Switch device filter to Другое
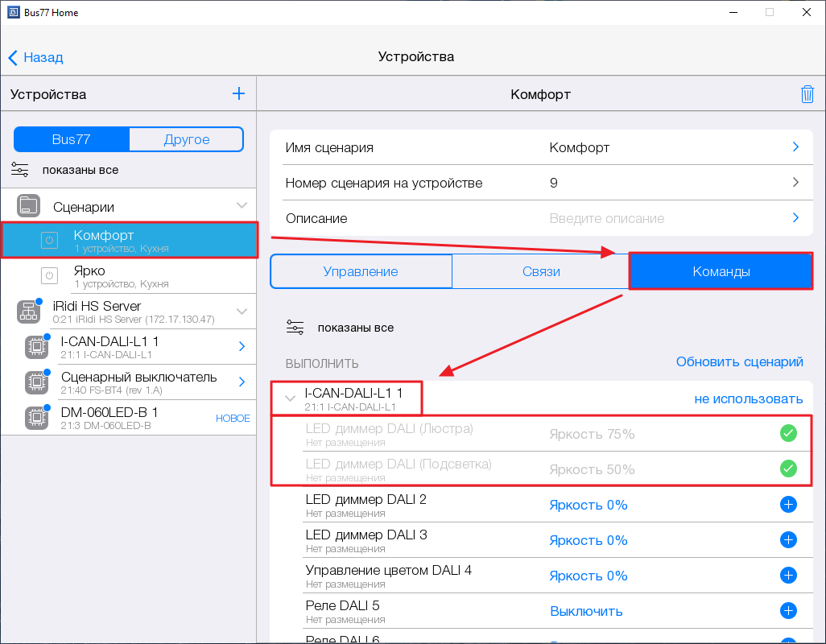The image size is (826, 644). pyautogui.click(x=186, y=139)
